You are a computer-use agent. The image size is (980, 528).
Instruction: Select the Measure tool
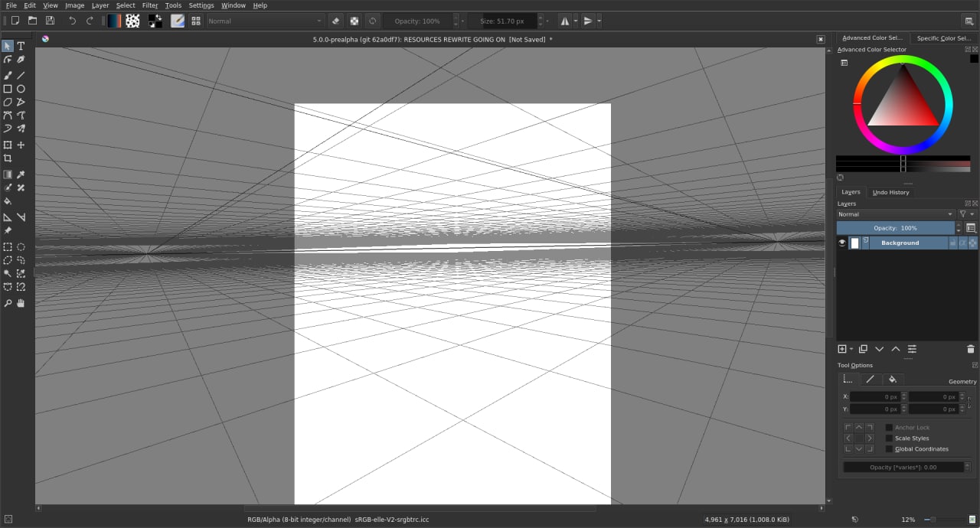[21, 217]
